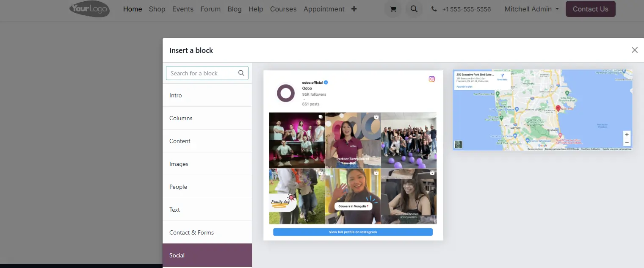Open the shopping cart icon
This screenshot has width=644, height=268.
(393, 9)
